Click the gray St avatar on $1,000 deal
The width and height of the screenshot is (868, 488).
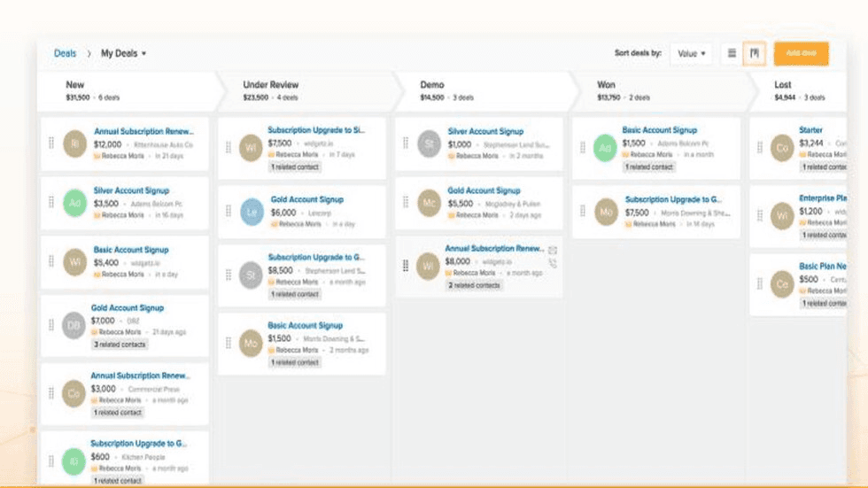[429, 143]
